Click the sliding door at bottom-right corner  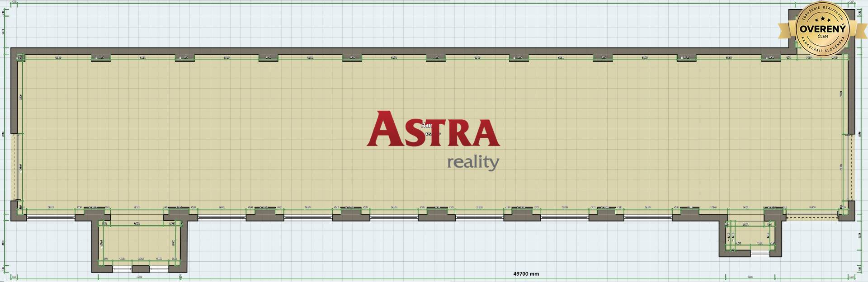(812, 216)
